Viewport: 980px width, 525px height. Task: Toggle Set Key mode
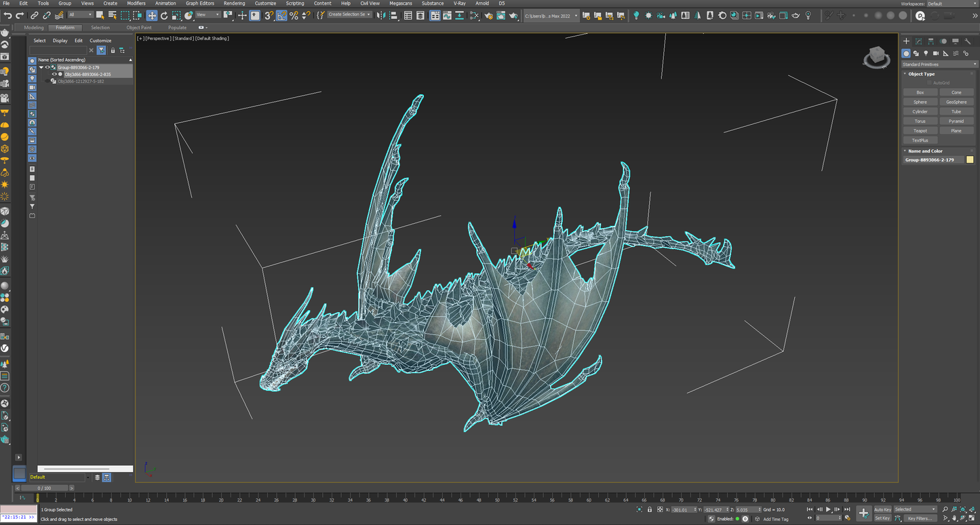click(882, 518)
